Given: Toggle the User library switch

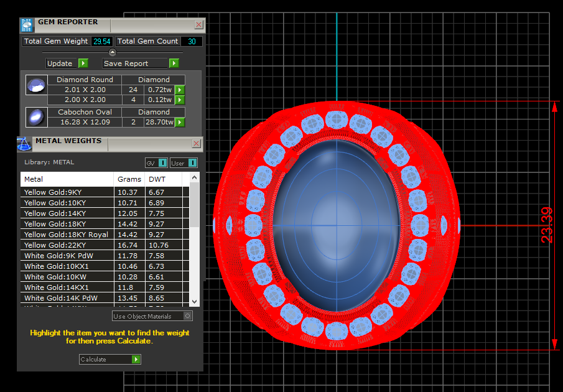Looking at the screenshot, I should pos(192,163).
